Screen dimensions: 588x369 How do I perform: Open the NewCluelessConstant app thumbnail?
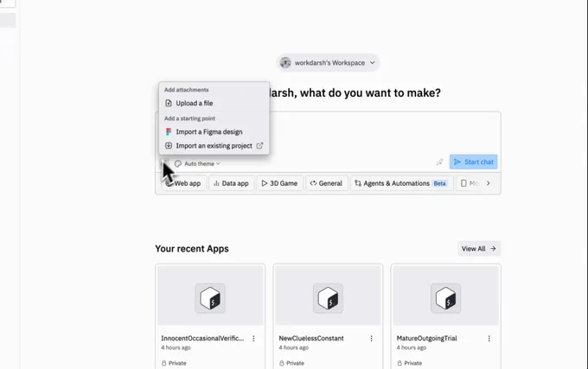pyautogui.click(x=328, y=296)
